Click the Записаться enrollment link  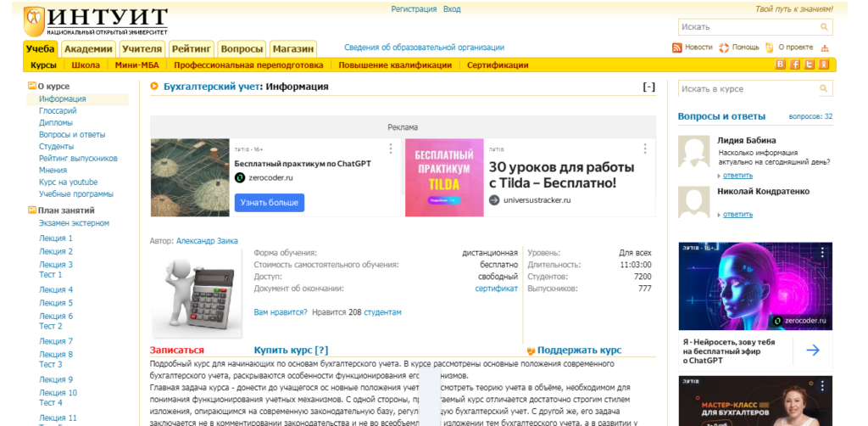pyautogui.click(x=176, y=350)
